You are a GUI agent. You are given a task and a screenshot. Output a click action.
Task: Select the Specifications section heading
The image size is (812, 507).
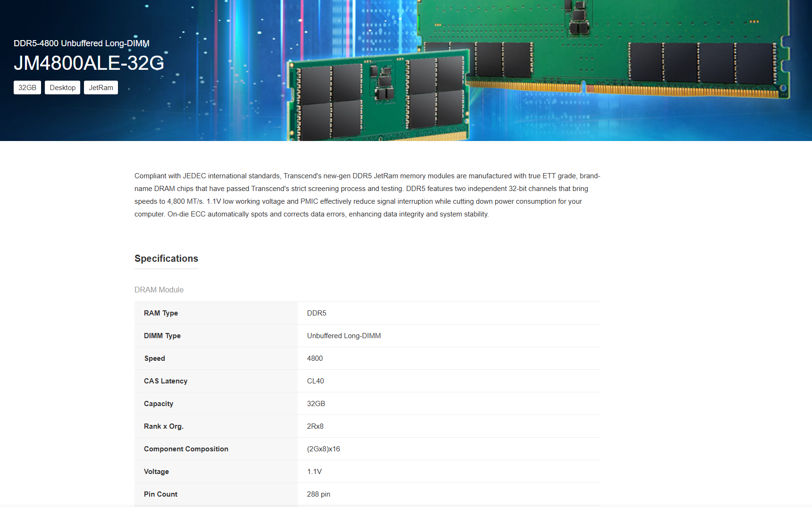[166, 258]
